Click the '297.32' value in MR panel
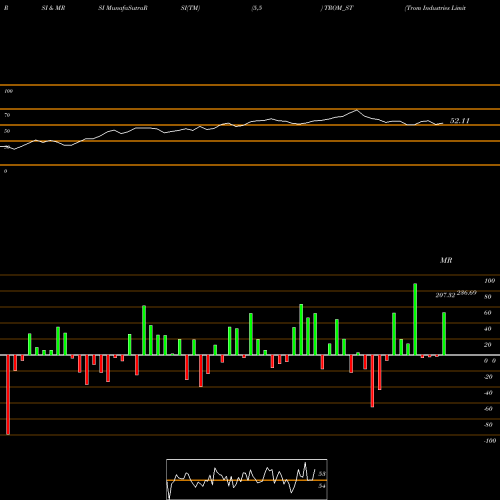500x500 pixels. click(x=445, y=295)
